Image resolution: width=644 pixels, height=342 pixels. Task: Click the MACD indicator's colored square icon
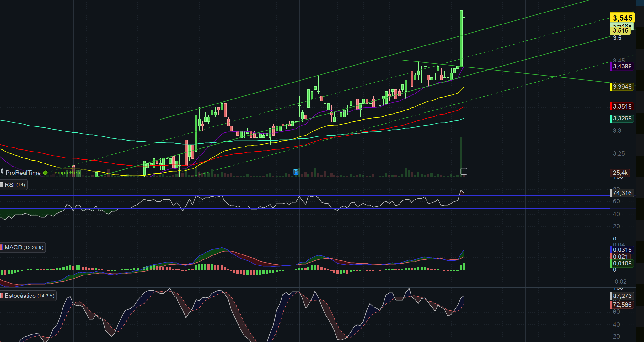(x=2, y=248)
